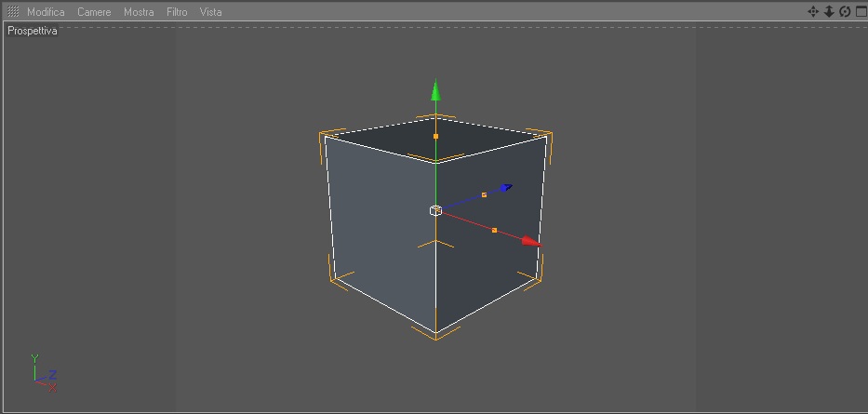
Task: Click the orange X-axis size handle dot
Action: tap(494, 230)
